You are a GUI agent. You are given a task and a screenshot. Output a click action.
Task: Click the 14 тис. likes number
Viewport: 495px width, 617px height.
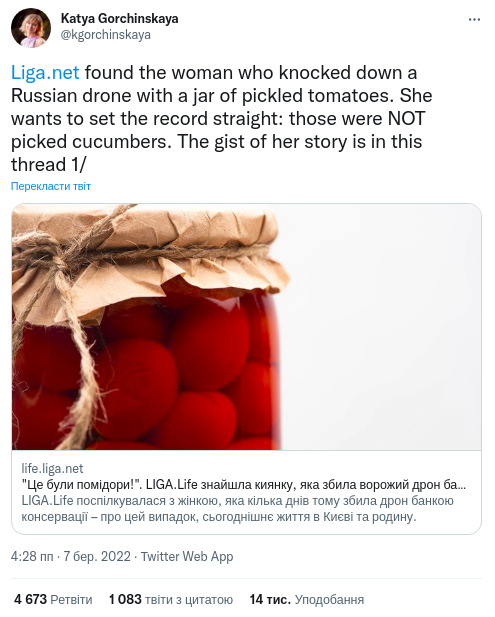[x=270, y=600]
